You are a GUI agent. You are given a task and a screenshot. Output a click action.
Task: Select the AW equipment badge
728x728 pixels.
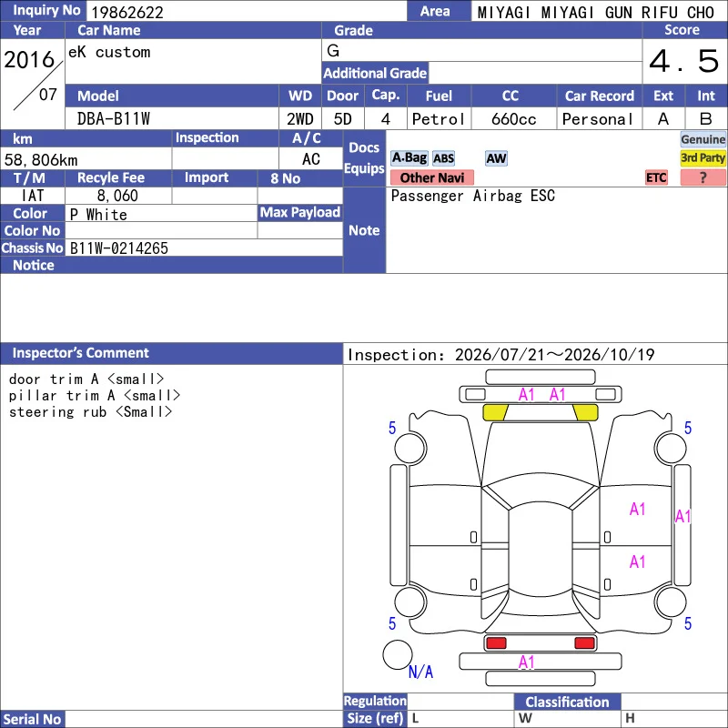click(x=496, y=158)
